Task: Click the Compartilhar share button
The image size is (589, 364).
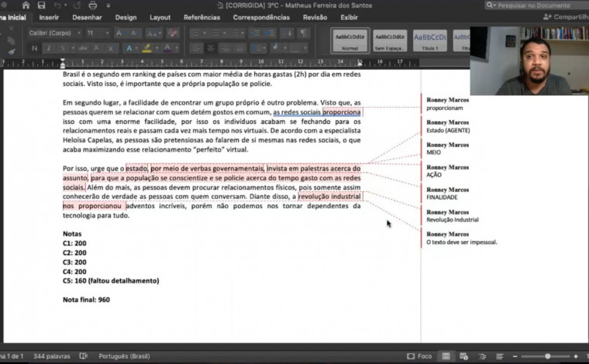Action: (565, 17)
